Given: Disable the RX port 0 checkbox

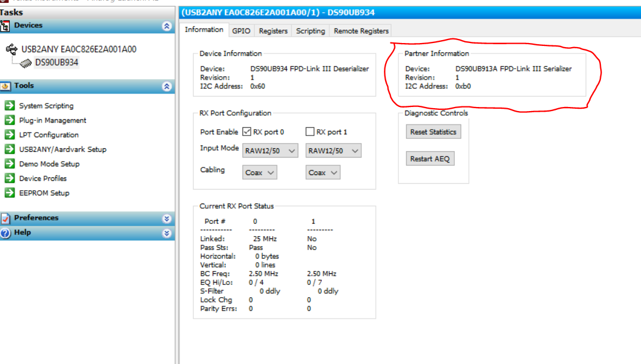Looking at the screenshot, I should coord(247,131).
